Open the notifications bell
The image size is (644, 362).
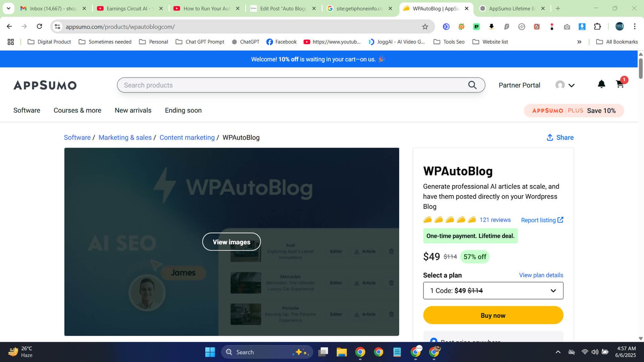coord(601,84)
